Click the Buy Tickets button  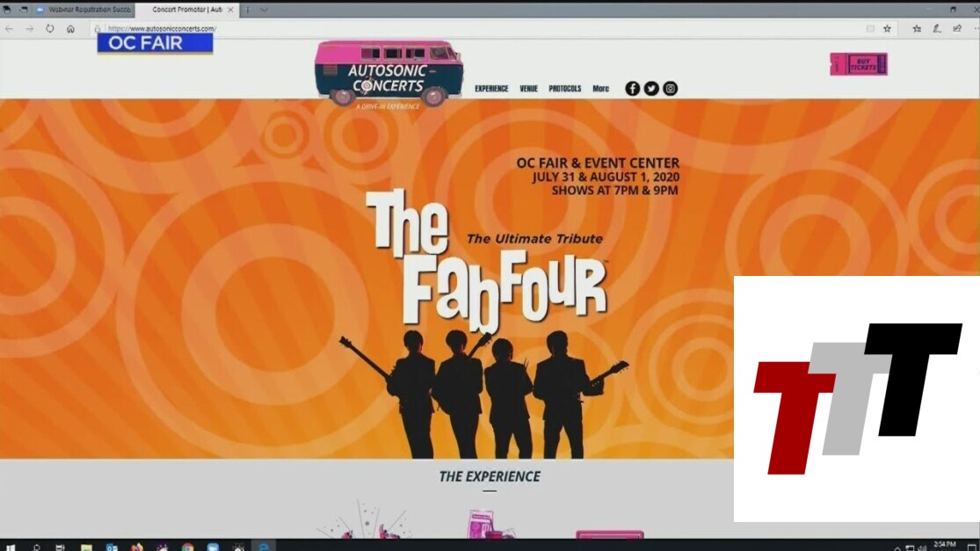tap(858, 64)
